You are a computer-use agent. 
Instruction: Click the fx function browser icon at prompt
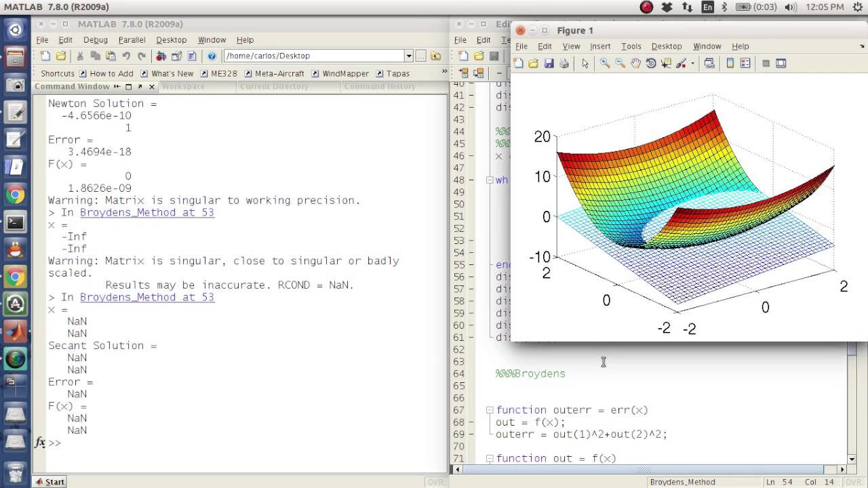point(40,443)
